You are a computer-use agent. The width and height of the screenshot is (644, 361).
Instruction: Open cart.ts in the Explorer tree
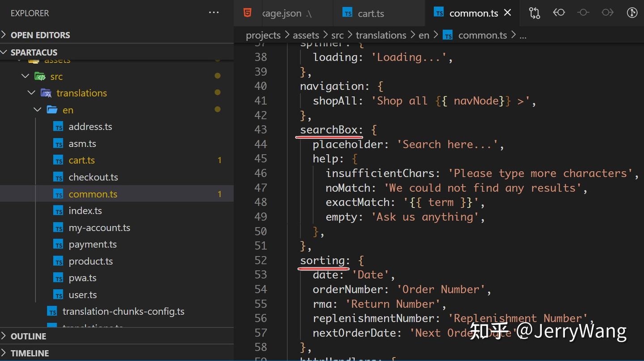tap(82, 160)
